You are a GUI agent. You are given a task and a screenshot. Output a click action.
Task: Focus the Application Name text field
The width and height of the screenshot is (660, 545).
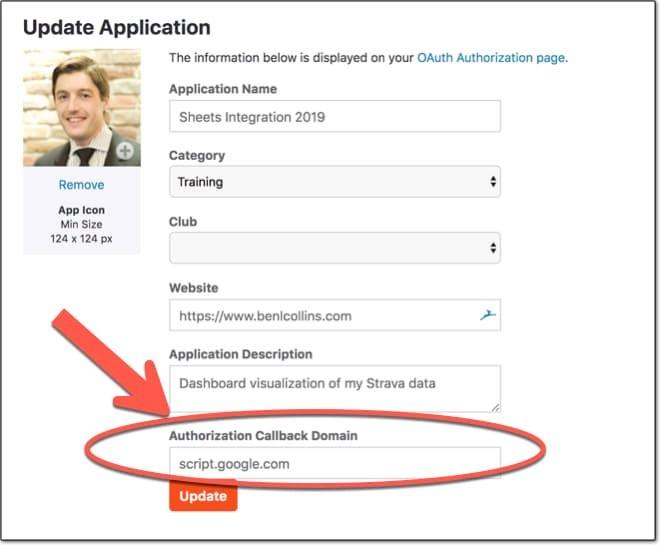pos(335,116)
